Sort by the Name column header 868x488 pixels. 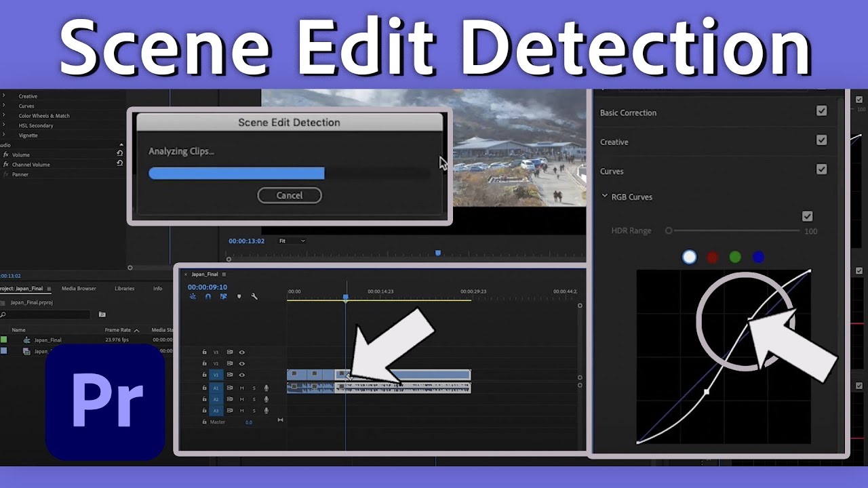pyautogui.click(x=18, y=330)
